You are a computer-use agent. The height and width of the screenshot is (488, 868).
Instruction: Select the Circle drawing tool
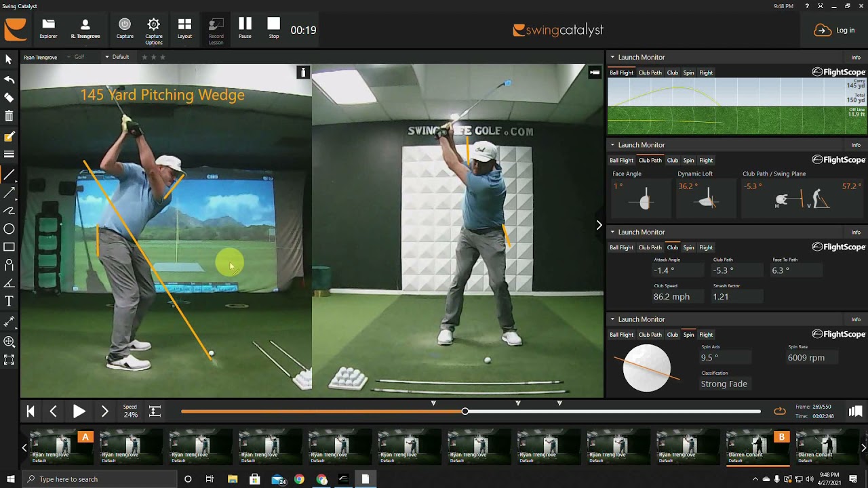click(9, 229)
